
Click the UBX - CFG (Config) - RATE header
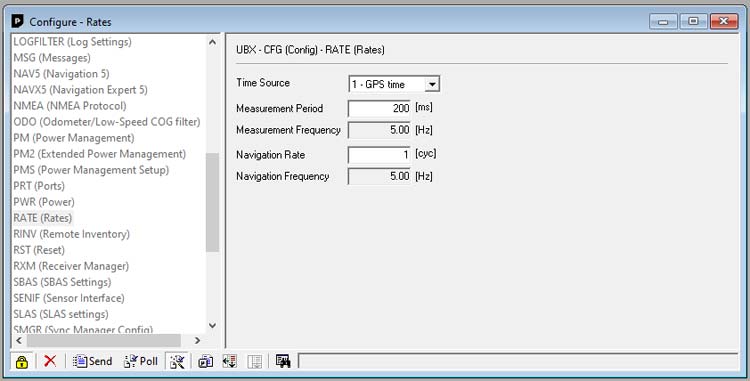click(x=310, y=50)
